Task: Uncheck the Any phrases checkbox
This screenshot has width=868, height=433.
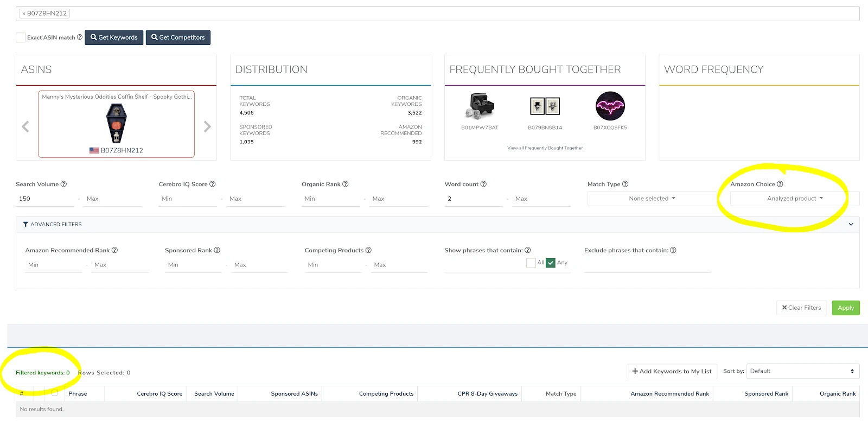Action: 551,263
